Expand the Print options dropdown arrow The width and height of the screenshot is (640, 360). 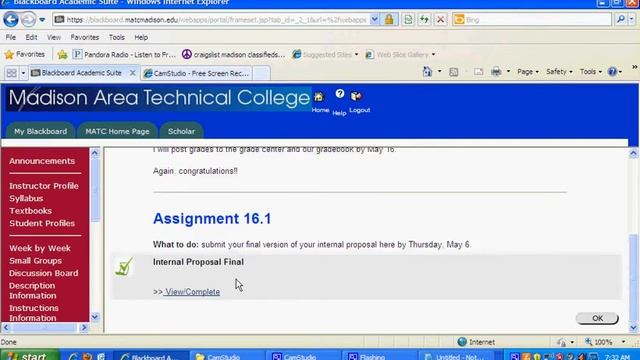[x=508, y=72]
